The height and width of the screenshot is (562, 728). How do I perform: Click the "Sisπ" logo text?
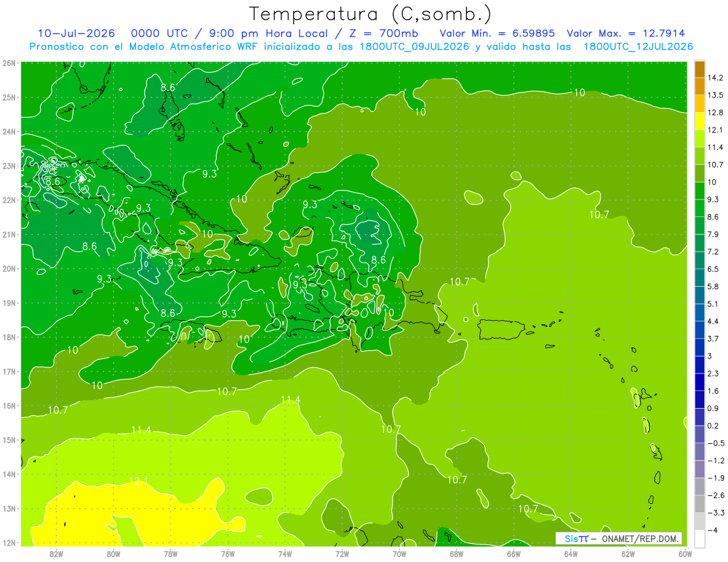click(x=576, y=538)
